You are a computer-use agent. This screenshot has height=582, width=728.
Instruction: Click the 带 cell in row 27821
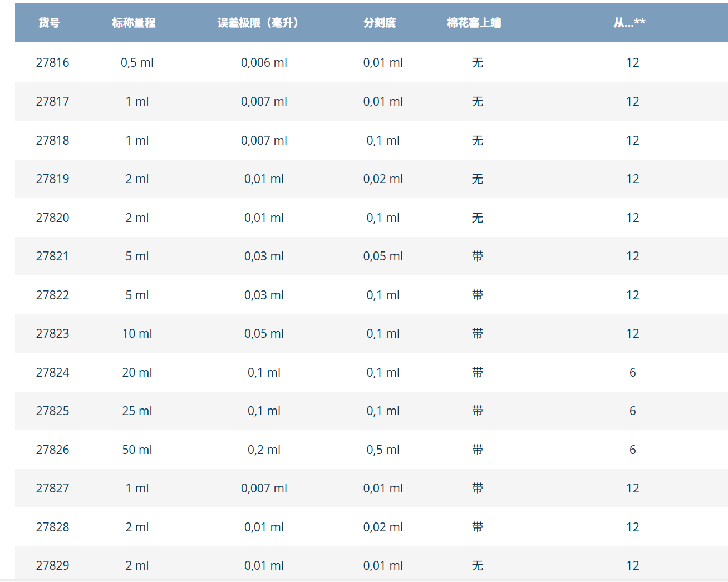point(477,256)
